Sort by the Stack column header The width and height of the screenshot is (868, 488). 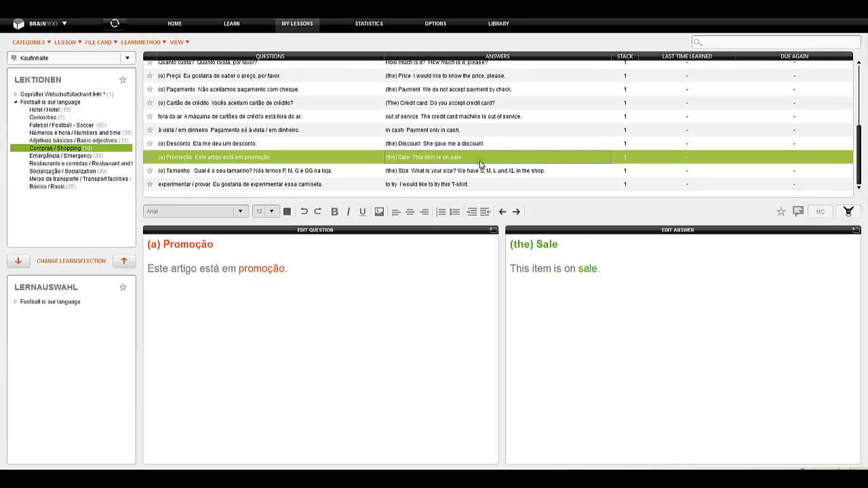625,56
